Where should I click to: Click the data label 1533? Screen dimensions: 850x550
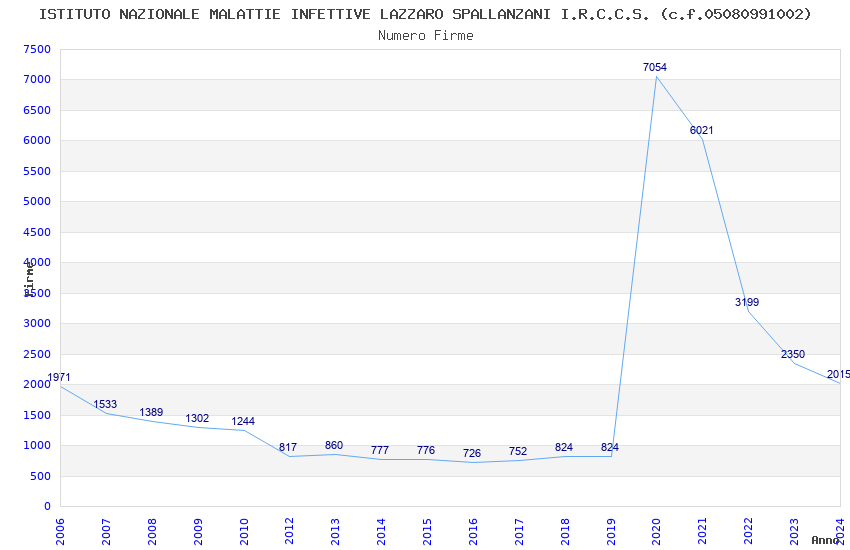tap(105, 404)
